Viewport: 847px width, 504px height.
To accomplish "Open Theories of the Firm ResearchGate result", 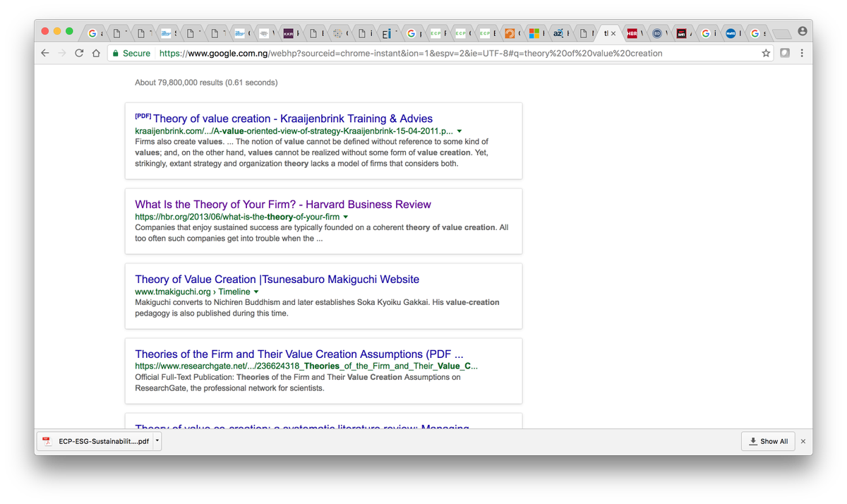I will coord(299,354).
